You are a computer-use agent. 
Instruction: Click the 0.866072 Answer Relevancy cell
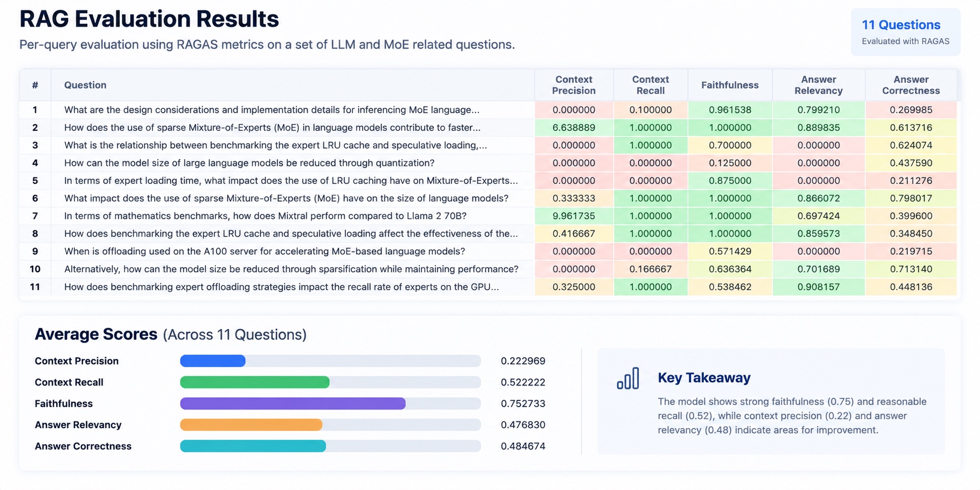tap(819, 198)
